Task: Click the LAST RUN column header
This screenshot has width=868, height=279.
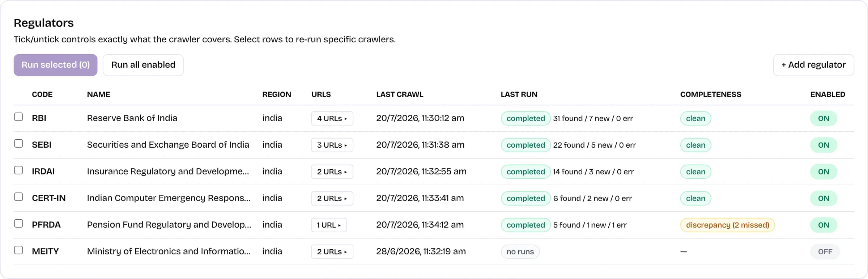Action: (519, 94)
